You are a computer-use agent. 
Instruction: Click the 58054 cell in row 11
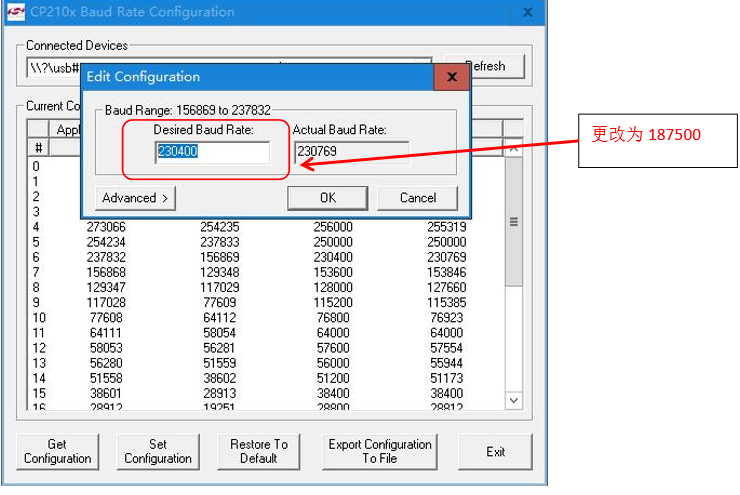tap(219, 333)
